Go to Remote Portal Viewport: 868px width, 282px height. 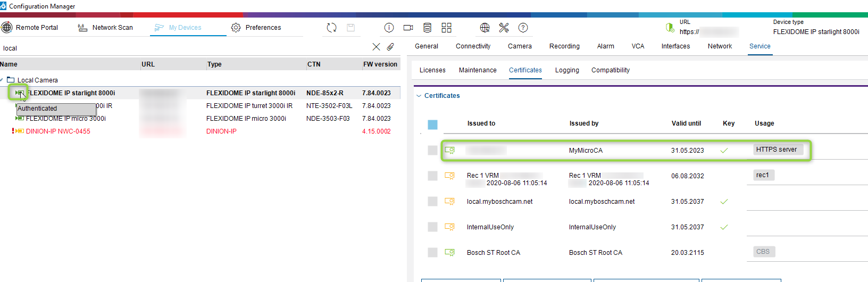tap(30, 28)
